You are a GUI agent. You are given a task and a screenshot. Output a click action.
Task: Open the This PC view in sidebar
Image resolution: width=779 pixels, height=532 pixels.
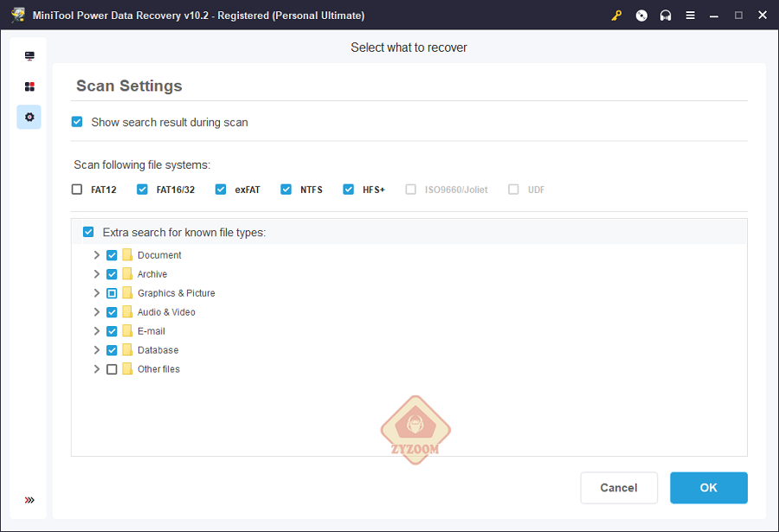point(29,55)
